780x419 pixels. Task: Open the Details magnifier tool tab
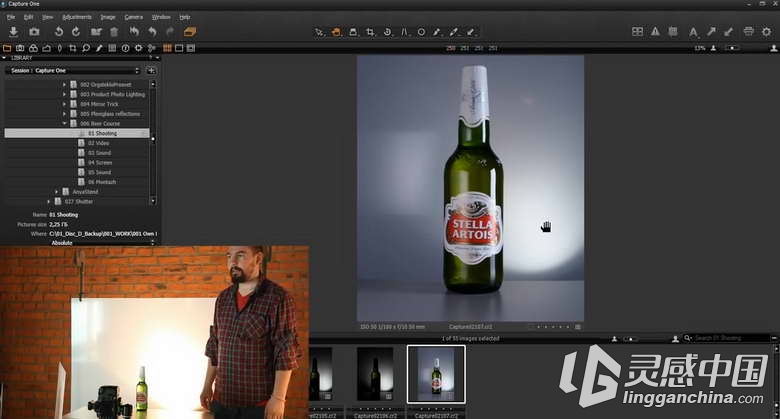(x=86, y=48)
